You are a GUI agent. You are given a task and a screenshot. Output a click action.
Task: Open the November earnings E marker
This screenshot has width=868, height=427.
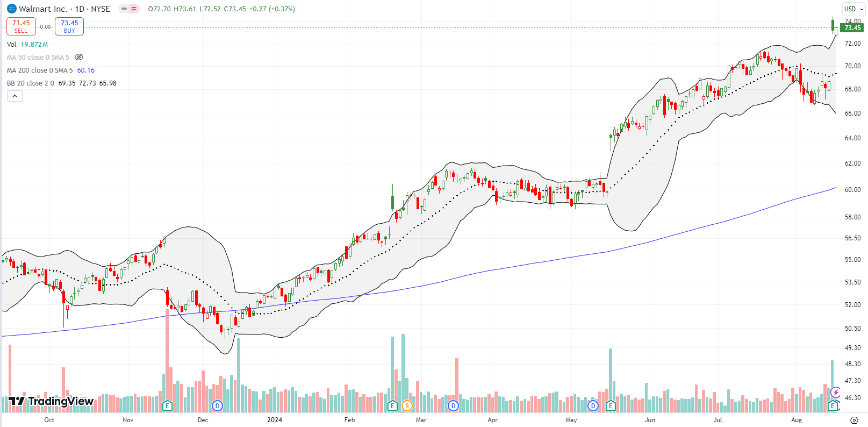pos(167,405)
